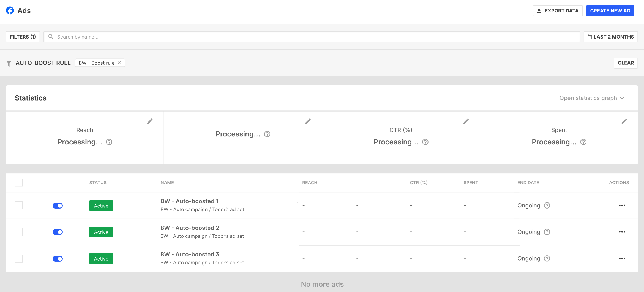Screen dimensions: 644x292
Task: Edit the Reach statistics card
Action: point(150,121)
